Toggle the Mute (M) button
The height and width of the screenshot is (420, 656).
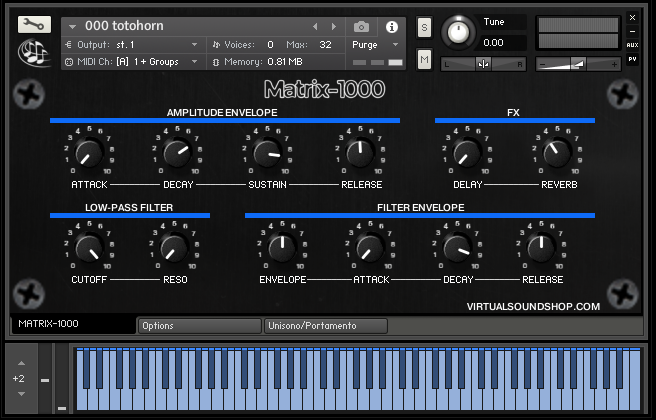(x=424, y=61)
